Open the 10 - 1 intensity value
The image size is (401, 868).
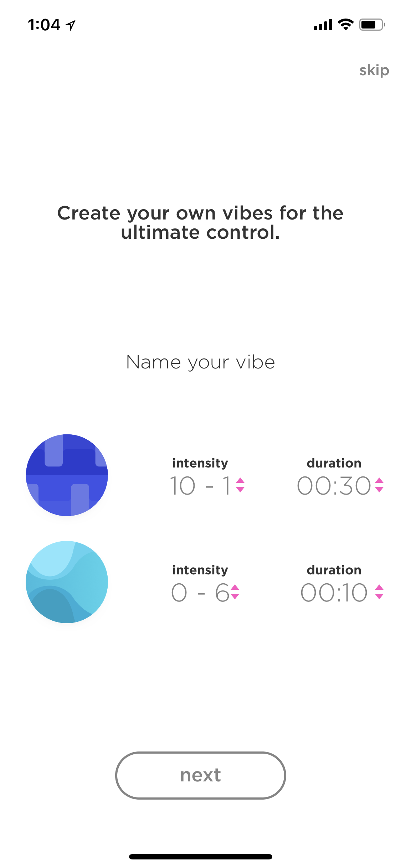tap(200, 485)
